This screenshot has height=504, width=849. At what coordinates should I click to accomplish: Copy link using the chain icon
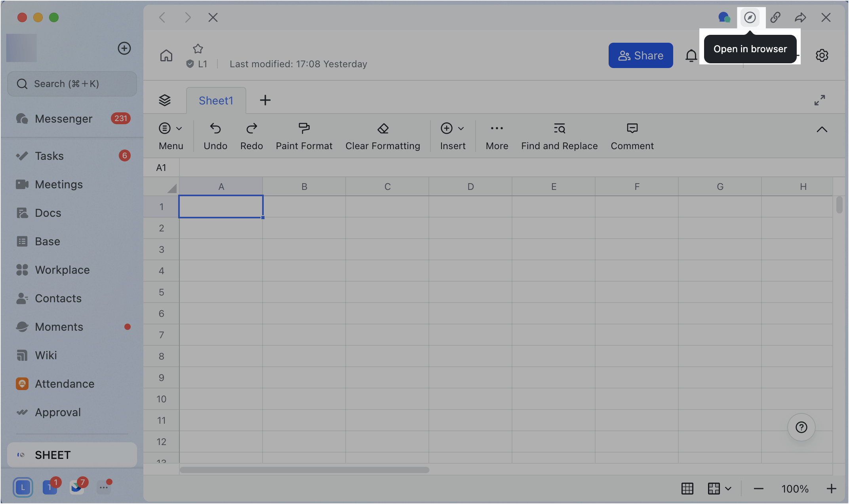(x=775, y=17)
